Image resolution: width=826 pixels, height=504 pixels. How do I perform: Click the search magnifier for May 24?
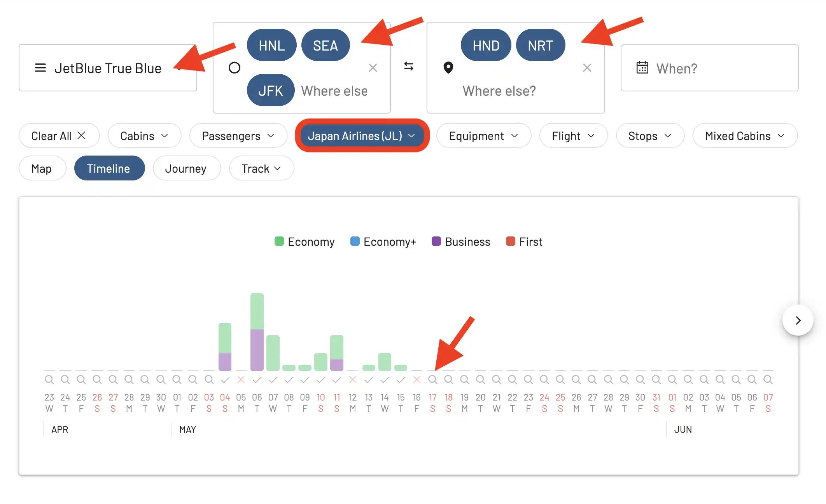pos(544,379)
